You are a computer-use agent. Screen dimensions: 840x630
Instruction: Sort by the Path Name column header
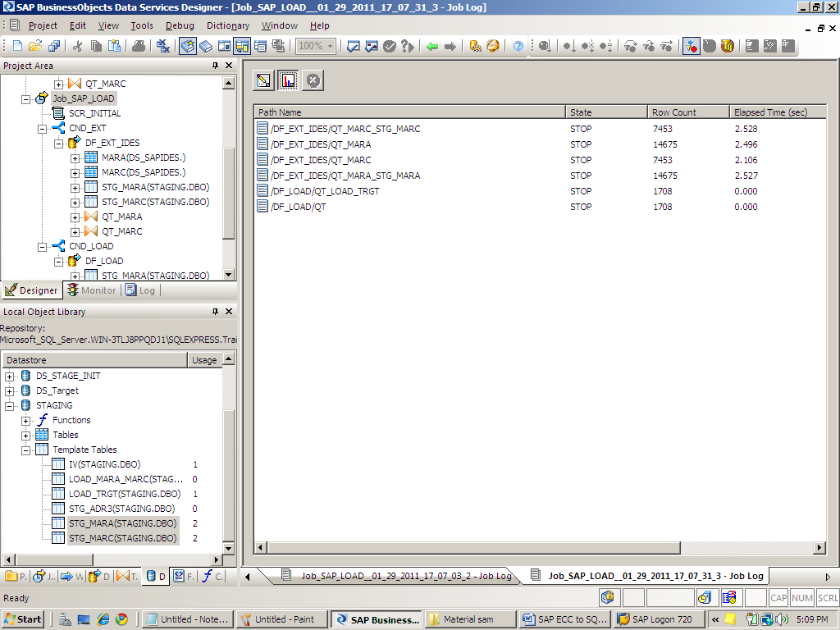pos(409,112)
